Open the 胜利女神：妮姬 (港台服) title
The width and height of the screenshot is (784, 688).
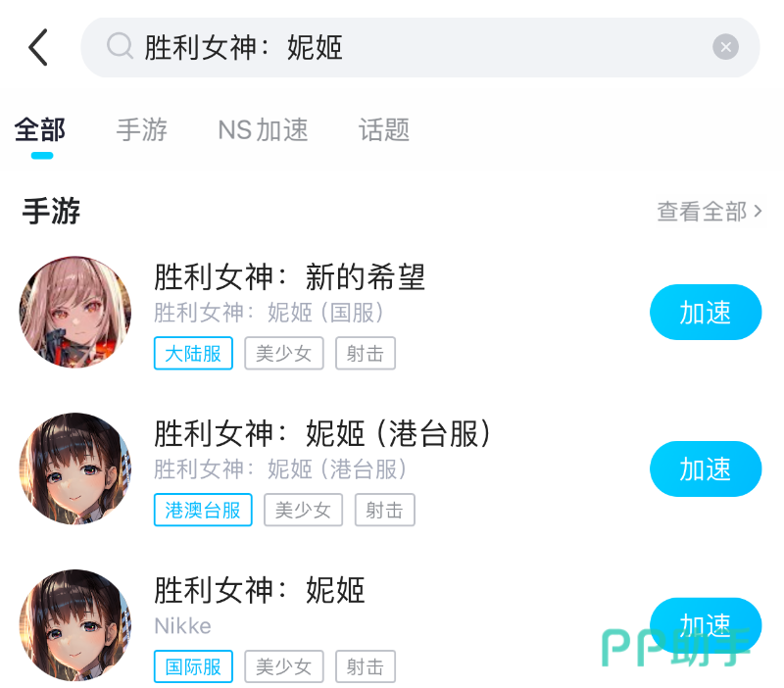point(322,433)
